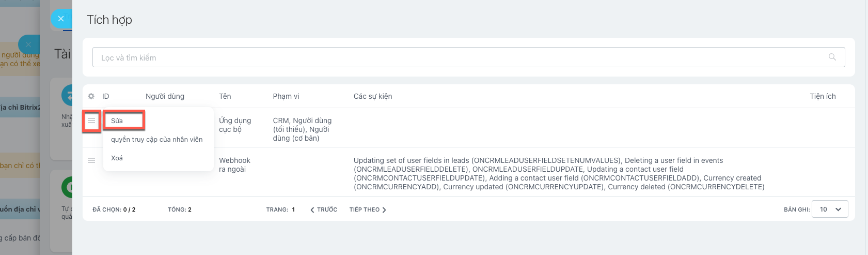The image size is (868, 255).
Task: Select the Ứng dụng cục bộ row name
Action: (235, 125)
